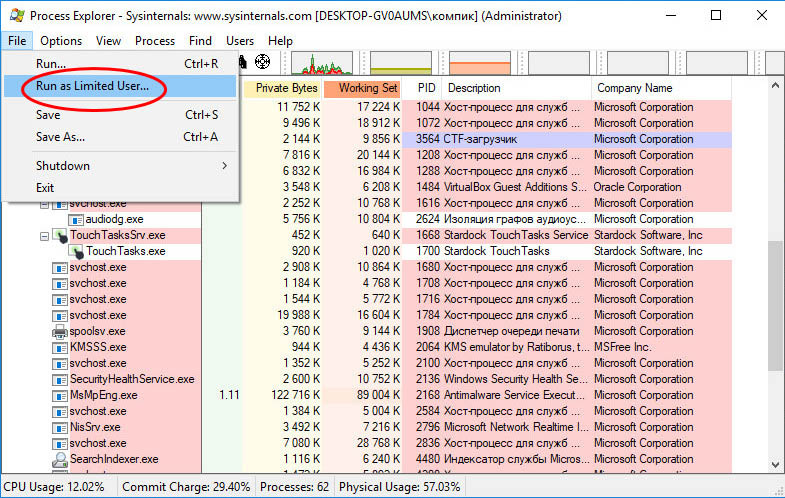Click the 'CTF-загрузчик' description cell
Viewport: 785px width, 498px height.
click(481, 139)
